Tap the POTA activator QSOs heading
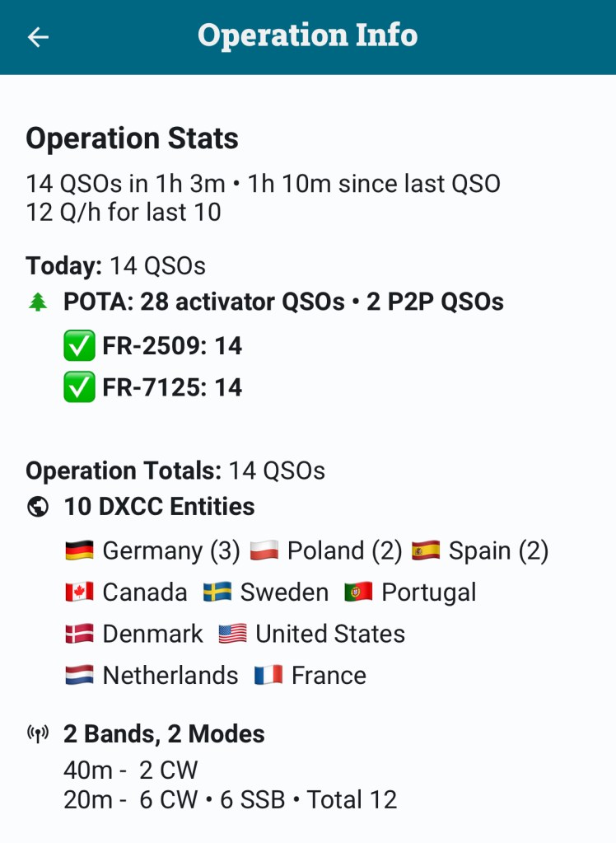Screen dimensions: 616x843 283,302
